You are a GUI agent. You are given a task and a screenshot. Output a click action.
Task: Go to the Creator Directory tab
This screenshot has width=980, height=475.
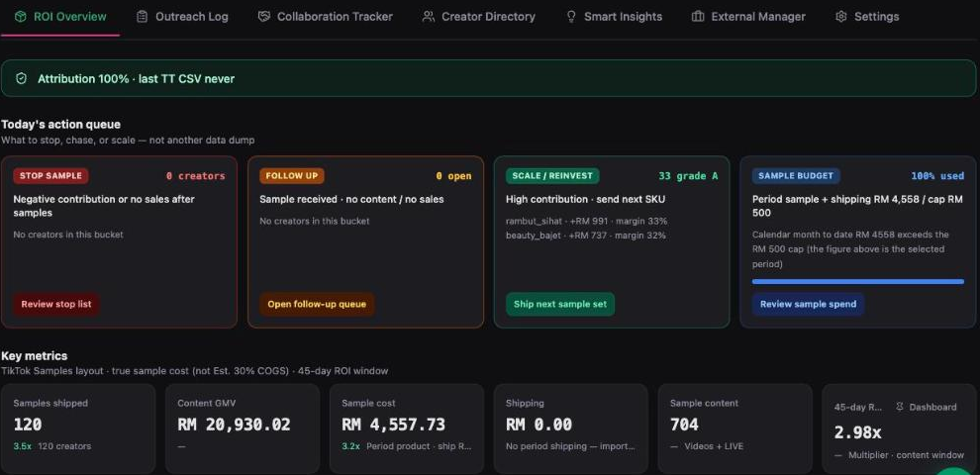click(479, 17)
